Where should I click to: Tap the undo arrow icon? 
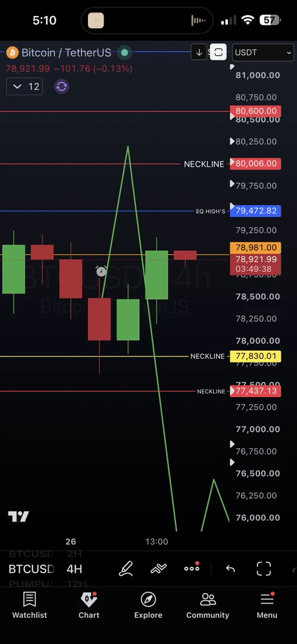pos(231,569)
